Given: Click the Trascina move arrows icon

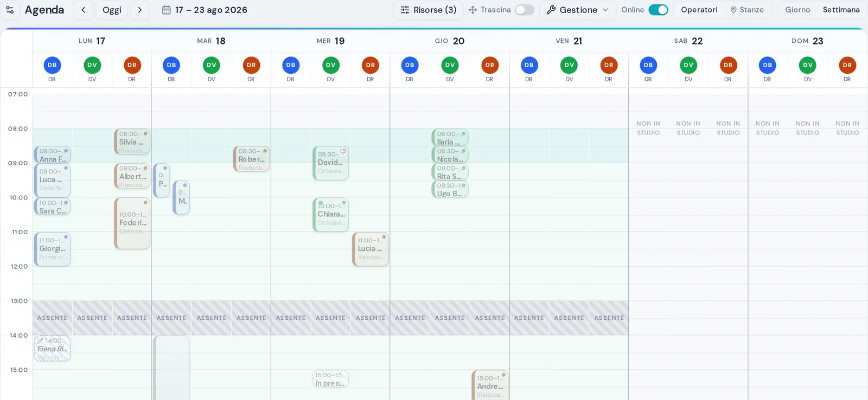Looking at the screenshot, I should coord(473,10).
